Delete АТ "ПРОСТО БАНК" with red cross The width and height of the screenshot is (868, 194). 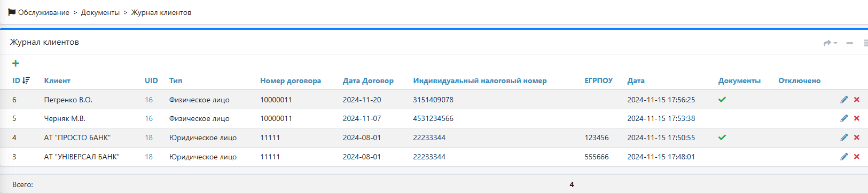click(857, 138)
